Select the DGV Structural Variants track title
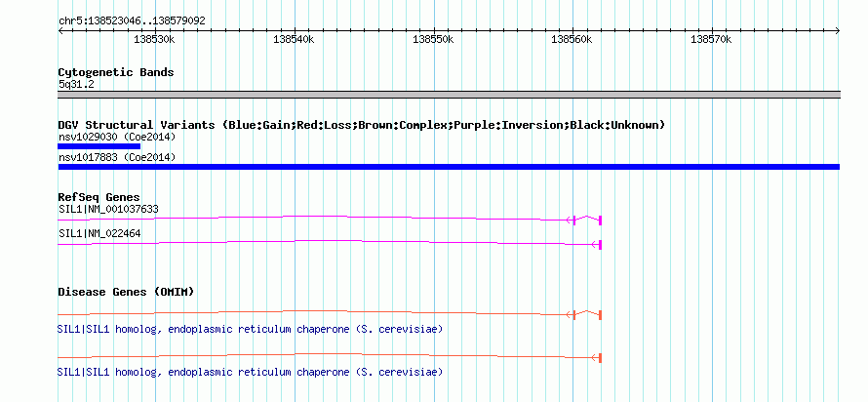The height and width of the screenshot is (402, 868). (x=361, y=125)
